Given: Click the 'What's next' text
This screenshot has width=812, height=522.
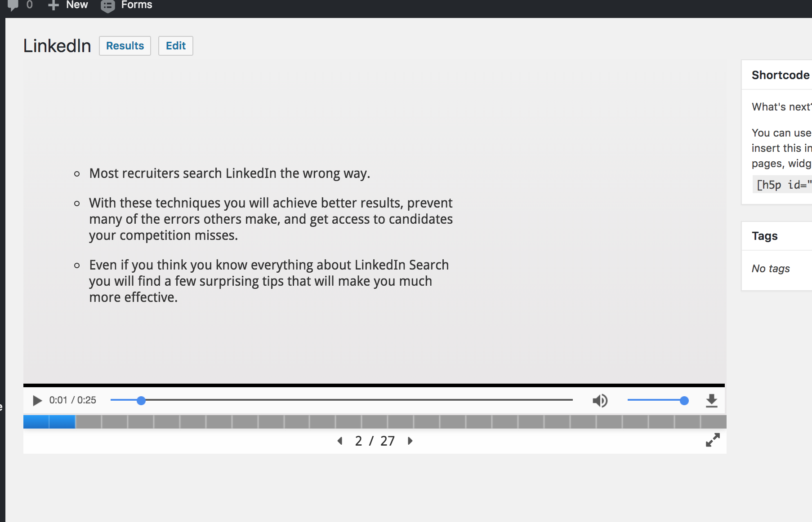Looking at the screenshot, I should [781, 107].
